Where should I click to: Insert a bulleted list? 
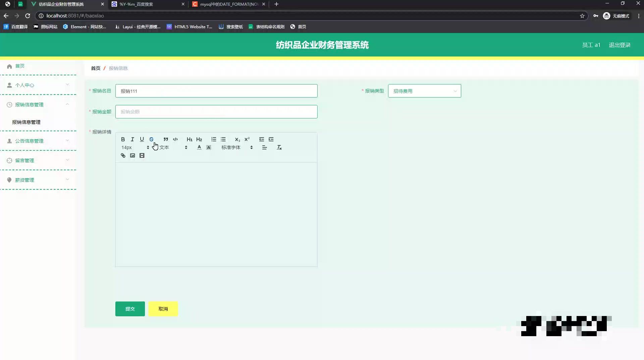pos(223,139)
